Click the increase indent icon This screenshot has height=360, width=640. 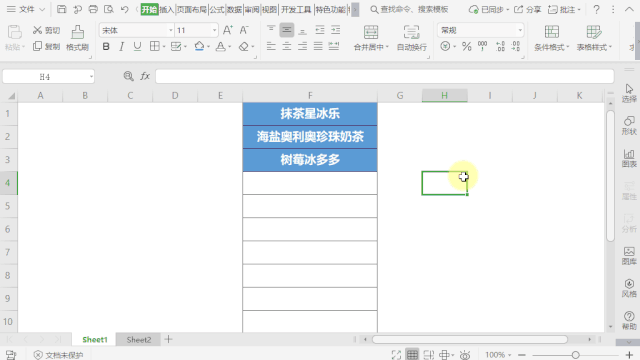336,30
